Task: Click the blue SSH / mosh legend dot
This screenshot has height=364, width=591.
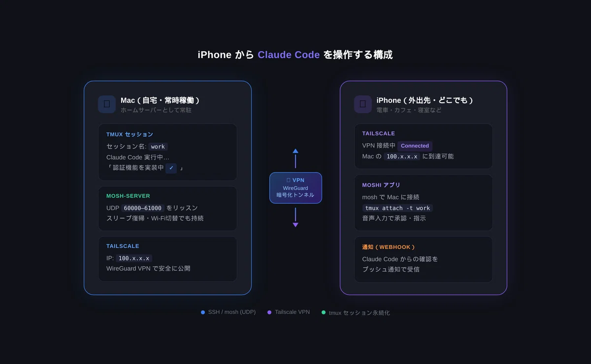Action: 203,312
